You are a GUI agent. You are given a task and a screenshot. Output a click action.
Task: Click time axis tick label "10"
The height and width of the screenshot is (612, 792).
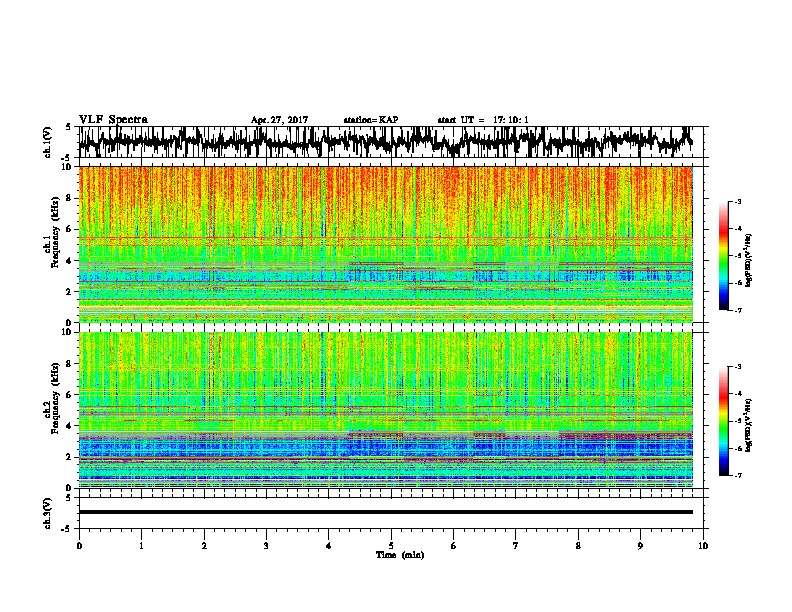pos(703,546)
